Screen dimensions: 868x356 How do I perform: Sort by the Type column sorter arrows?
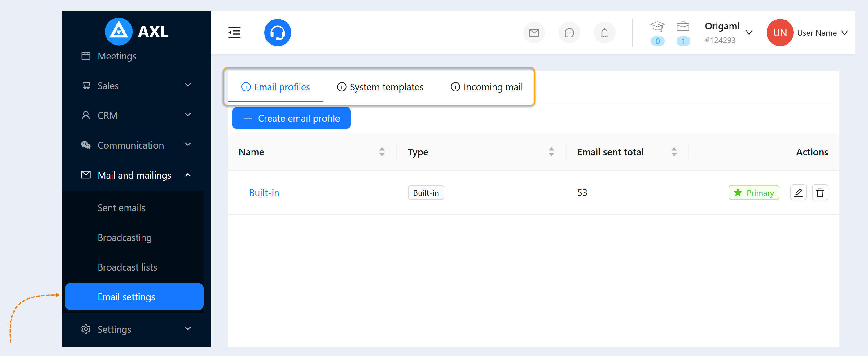tap(551, 152)
